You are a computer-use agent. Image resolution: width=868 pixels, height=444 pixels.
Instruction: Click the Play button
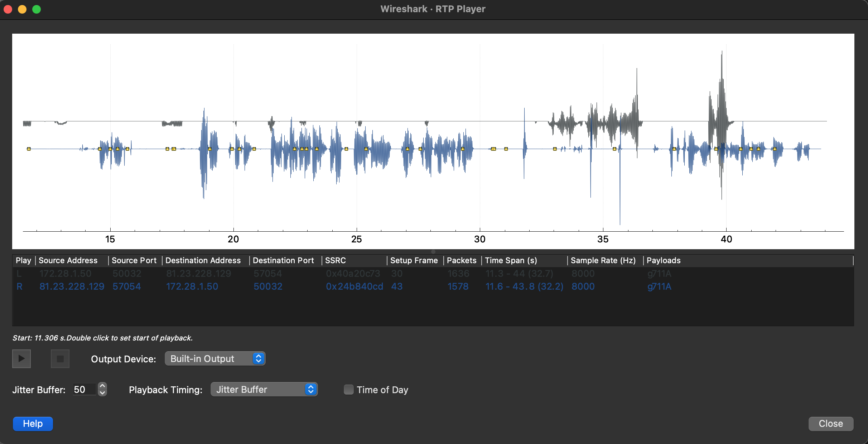coord(21,358)
